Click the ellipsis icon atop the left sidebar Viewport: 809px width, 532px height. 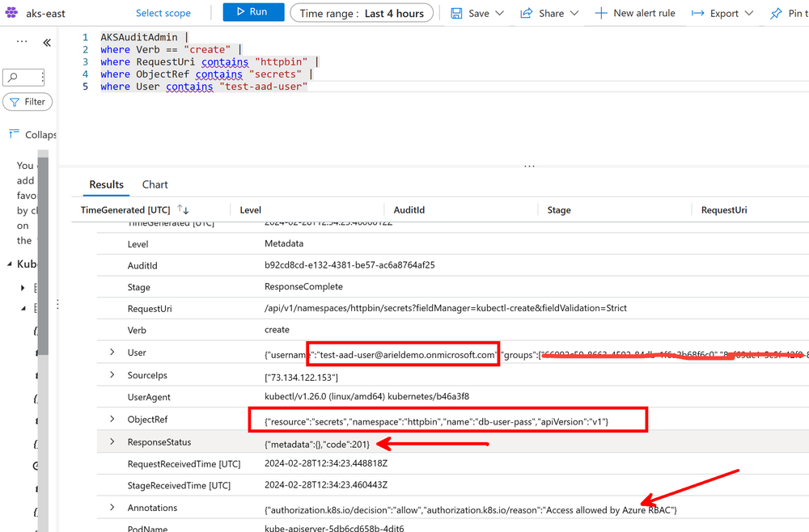point(20,42)
